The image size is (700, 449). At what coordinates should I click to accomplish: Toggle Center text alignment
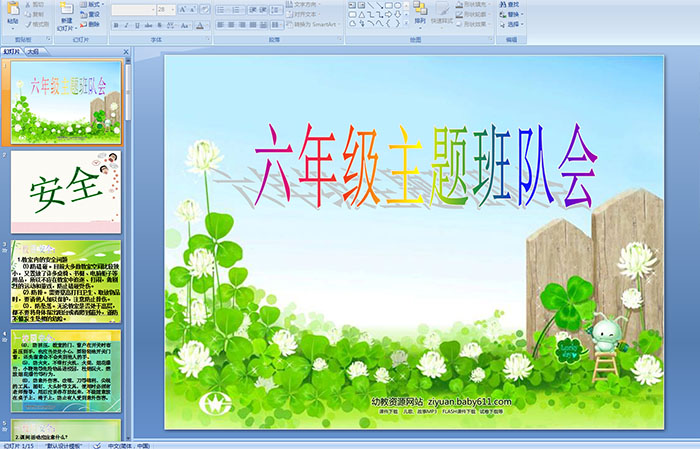coord(231,25)
